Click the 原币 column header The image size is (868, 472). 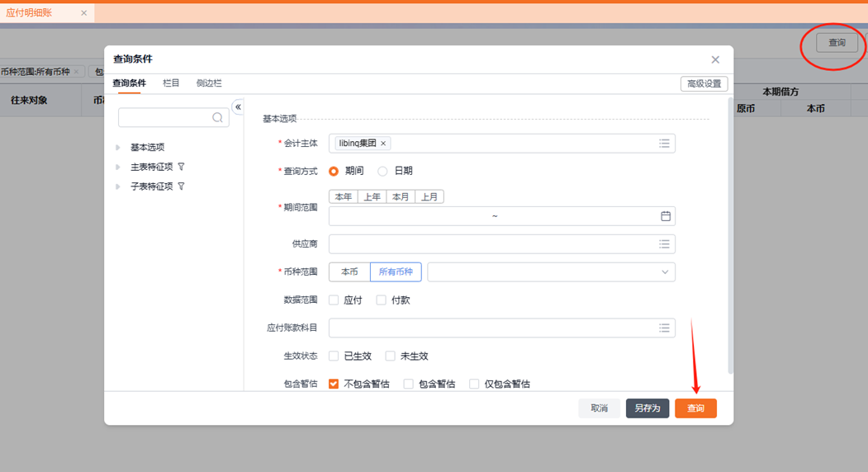pyautogui.click(x=746, y=108)
